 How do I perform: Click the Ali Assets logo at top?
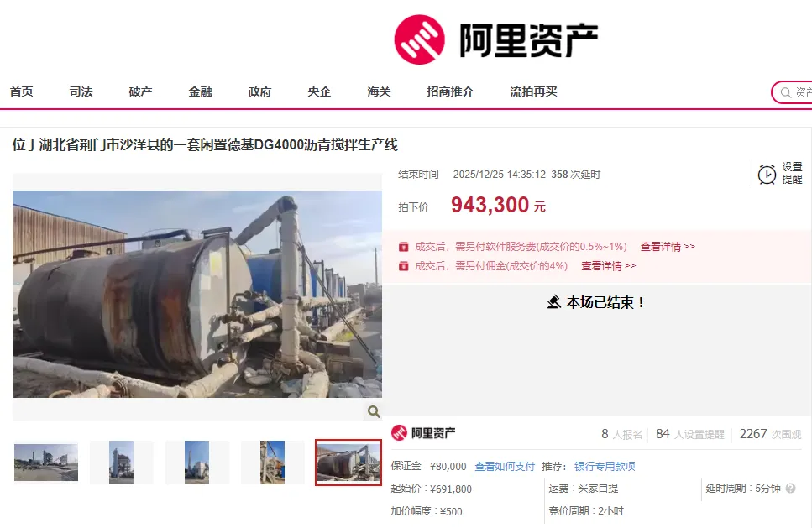point(495,39)
